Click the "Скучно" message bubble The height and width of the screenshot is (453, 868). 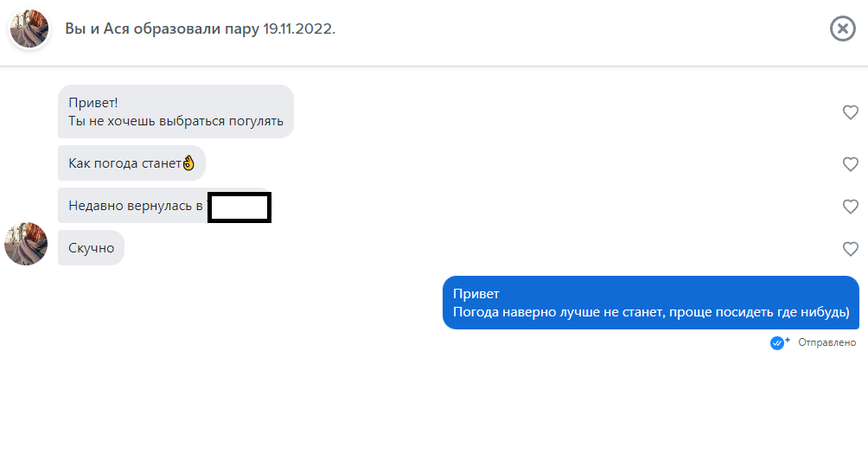[91, 248]
